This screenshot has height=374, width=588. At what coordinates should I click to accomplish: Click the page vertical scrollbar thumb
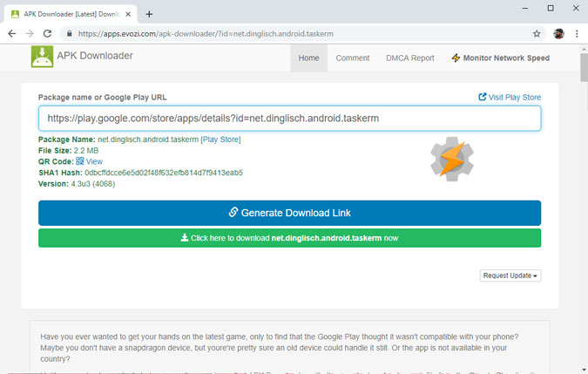pyautogui.click(x=584, y=67)
